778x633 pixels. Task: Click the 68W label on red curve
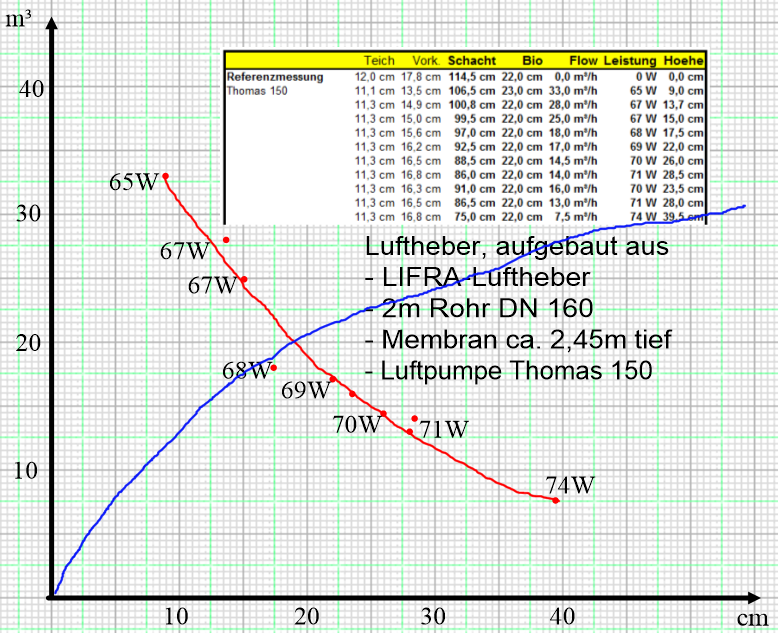pyautogui.click(x=247, y=371)
